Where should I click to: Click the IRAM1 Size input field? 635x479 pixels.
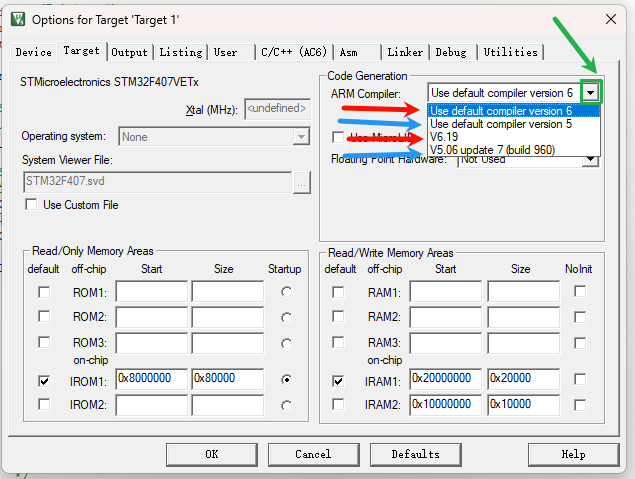(523, 380)
